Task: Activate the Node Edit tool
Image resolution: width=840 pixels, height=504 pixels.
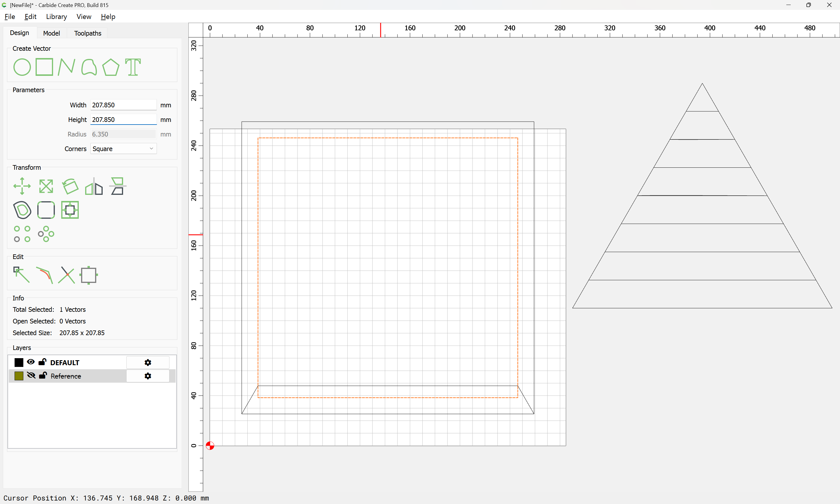Action: pyautogui.click(x=21, y=275)
